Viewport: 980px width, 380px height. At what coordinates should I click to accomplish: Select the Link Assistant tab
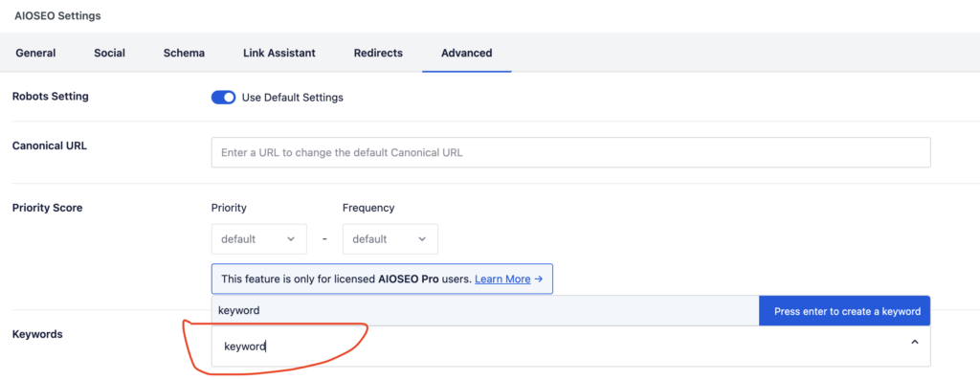[x=278, y=54]
